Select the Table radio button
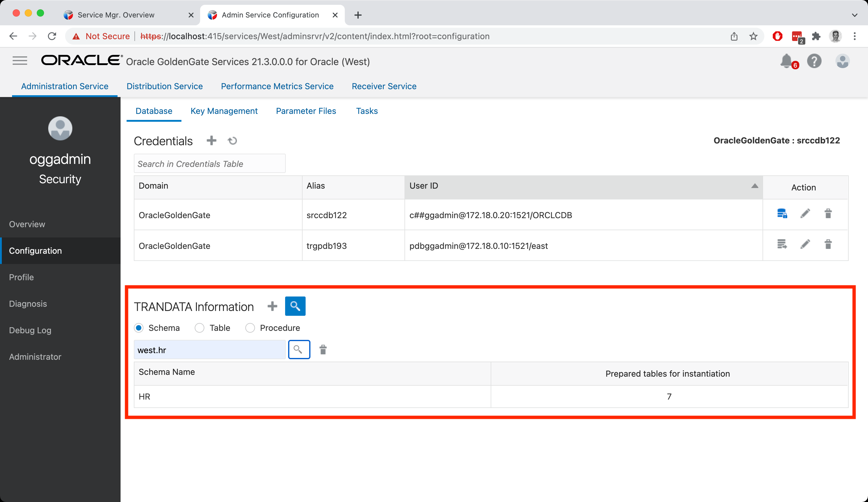Image resolution: width=868 pixels, height=502 pixels. [x=200, y=328]
